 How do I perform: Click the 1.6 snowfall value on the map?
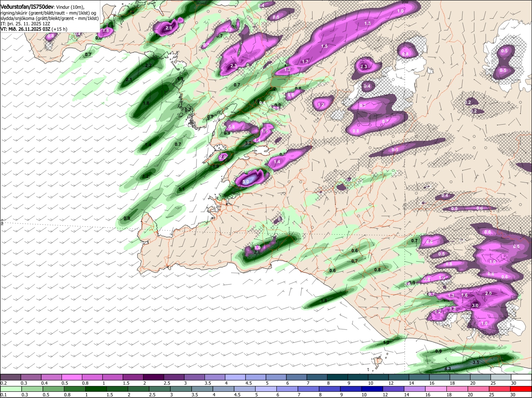pyautogui.click(x=465, y=295)
